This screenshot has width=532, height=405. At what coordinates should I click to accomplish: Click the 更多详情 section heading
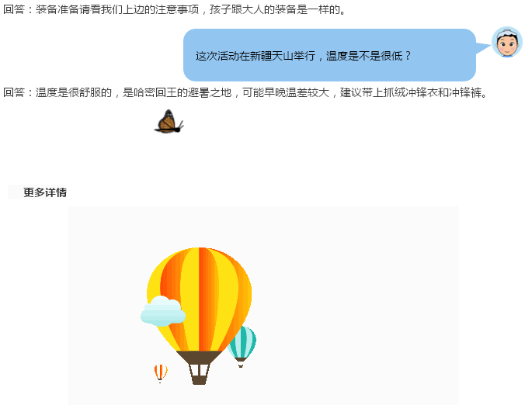point(45,192)
